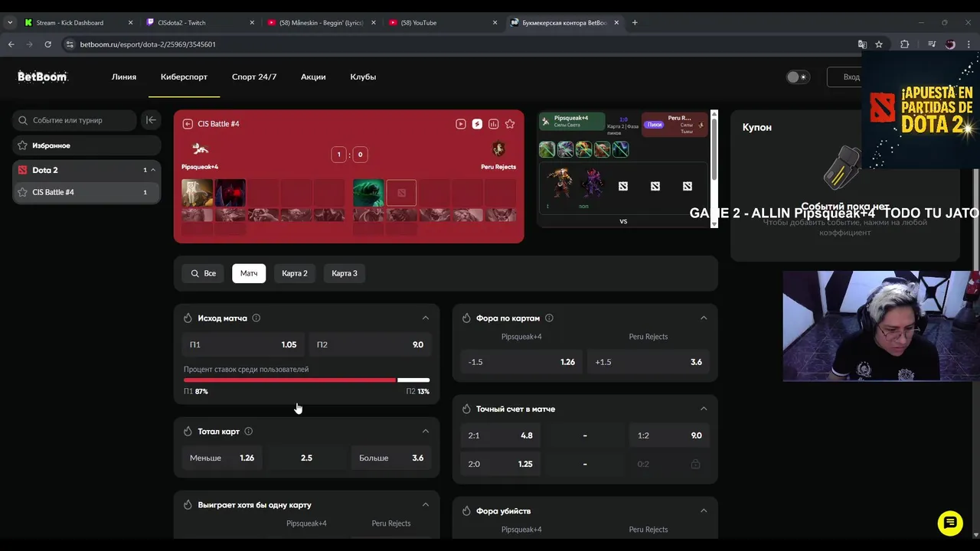
Task: Open the Спорт 24/7 navigation item
Action: pos(254,77)
